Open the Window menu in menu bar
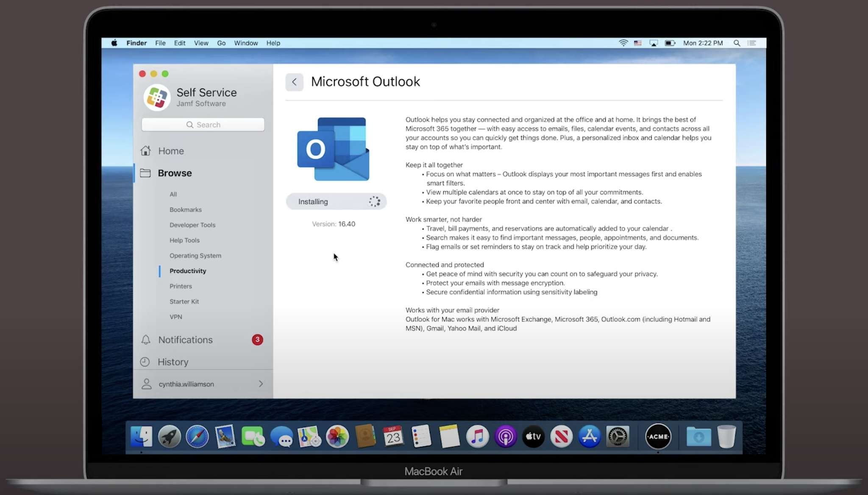This screenshot has height=495, width=868. coord(246,43)
